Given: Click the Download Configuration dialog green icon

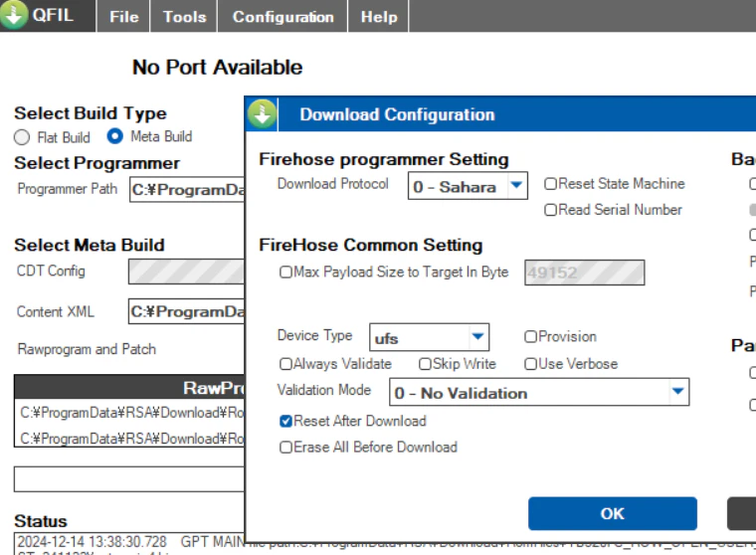Looking at the screenshot, I should pos(263,114).
